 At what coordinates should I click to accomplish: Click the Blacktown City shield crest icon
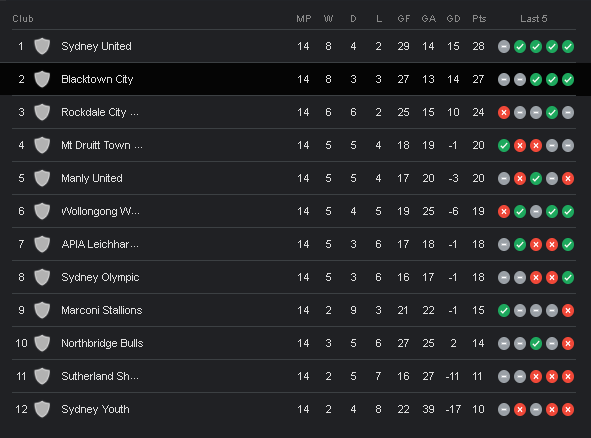pyautogui.click(x=42, y=80)
